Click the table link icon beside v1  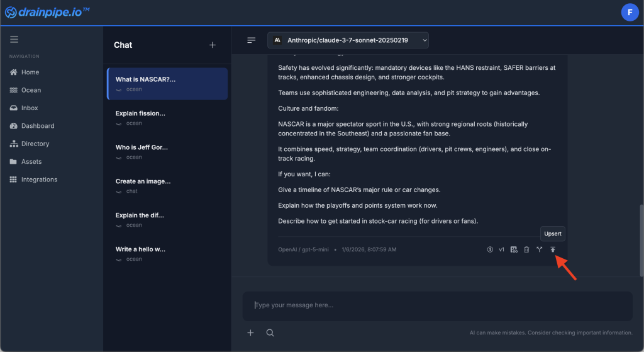pos(514,250)
